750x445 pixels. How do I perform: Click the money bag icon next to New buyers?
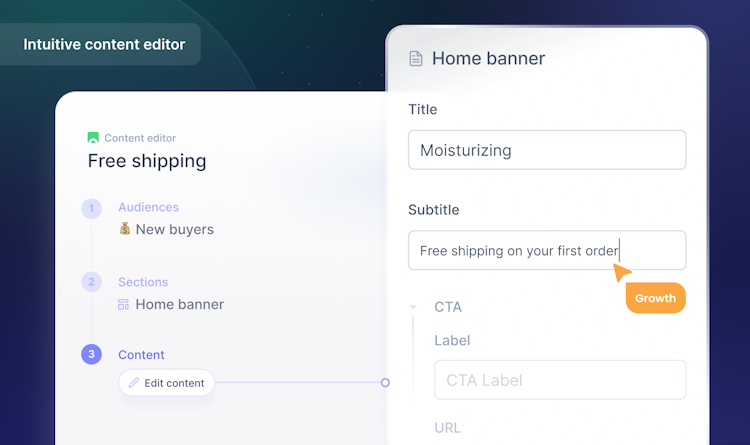125,229
